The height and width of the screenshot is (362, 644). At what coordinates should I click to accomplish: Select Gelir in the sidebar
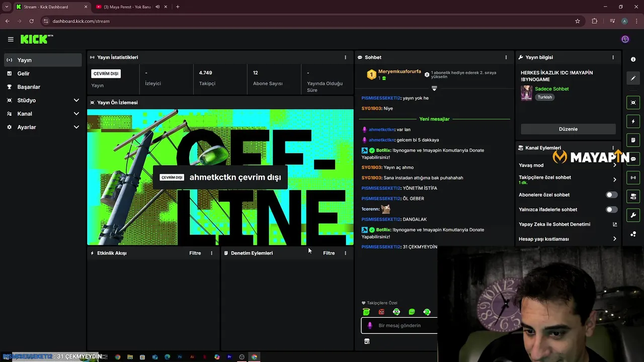pos(43,73)
